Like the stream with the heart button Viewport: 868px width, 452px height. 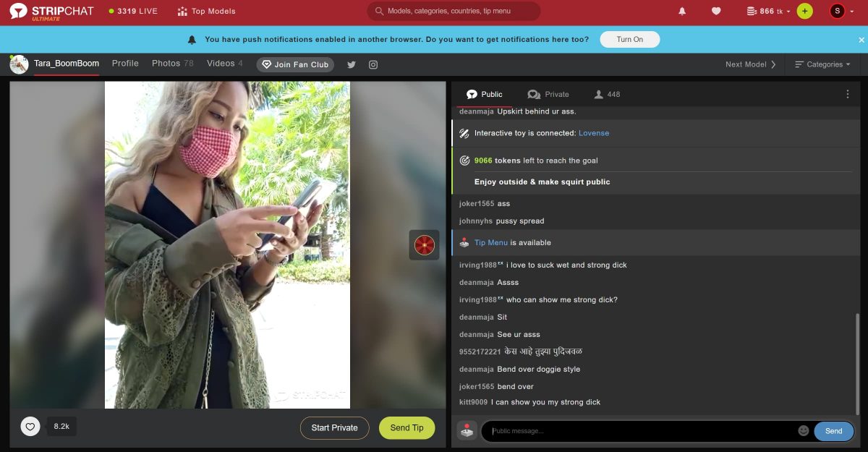point(30,427)
